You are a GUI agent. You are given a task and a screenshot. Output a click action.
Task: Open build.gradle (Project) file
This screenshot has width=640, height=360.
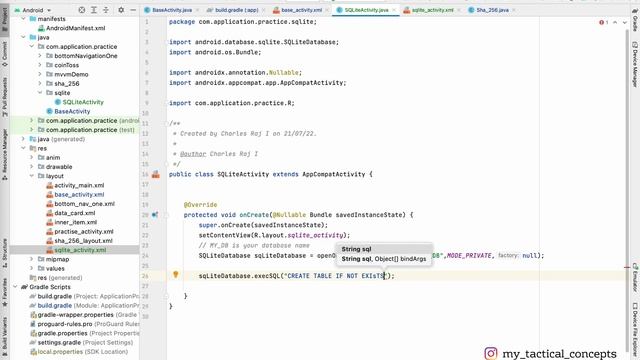84,296
